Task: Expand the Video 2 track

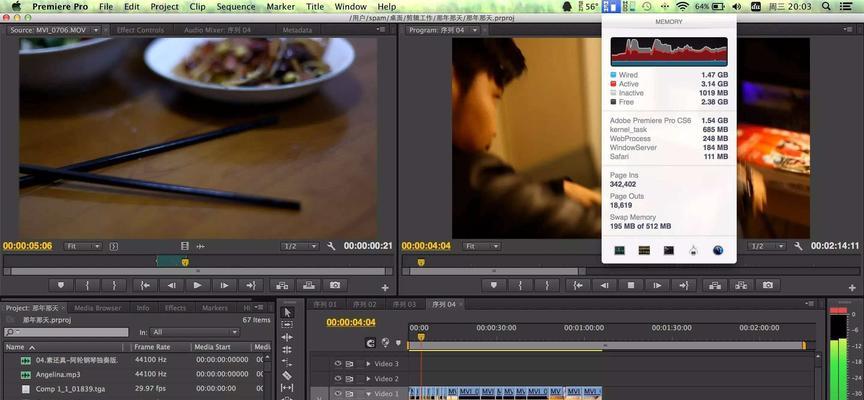Action: pyautogui.click(x=369, y=379)
